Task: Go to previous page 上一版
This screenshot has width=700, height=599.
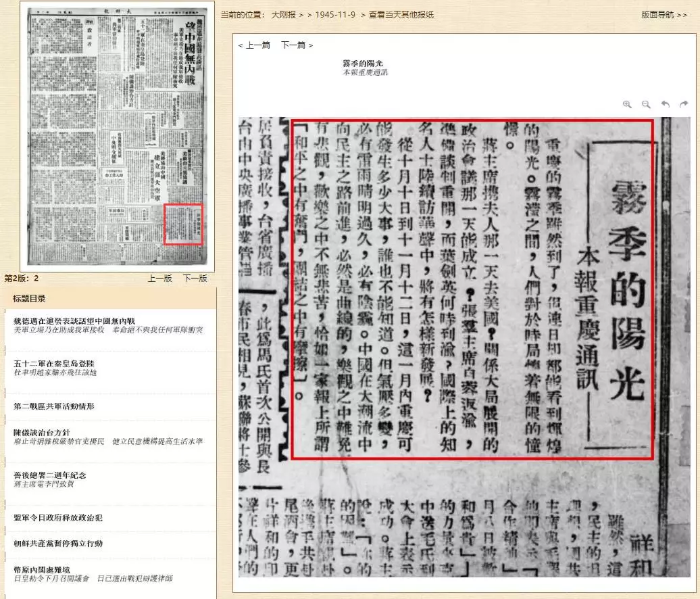Action: 160,279
